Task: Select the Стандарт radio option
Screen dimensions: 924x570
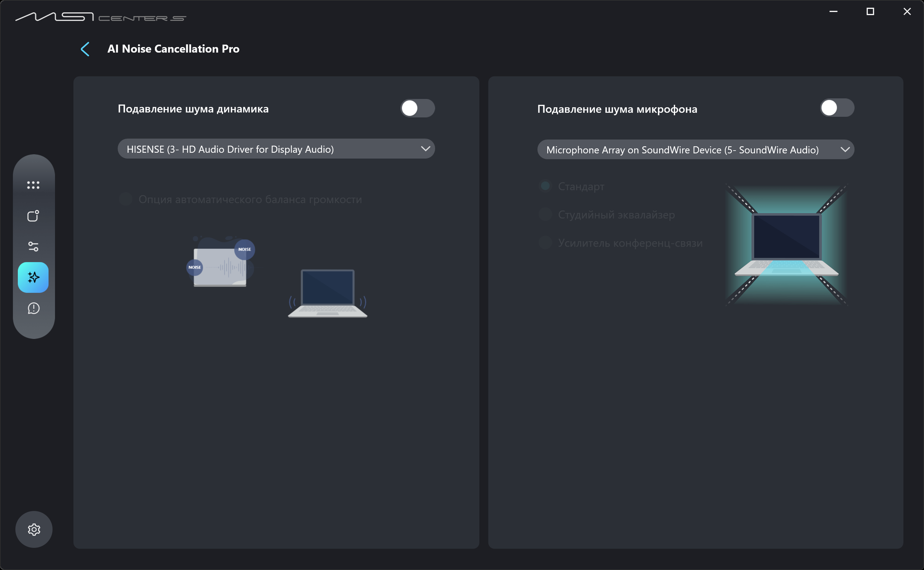Action: (x=545, y=186)
